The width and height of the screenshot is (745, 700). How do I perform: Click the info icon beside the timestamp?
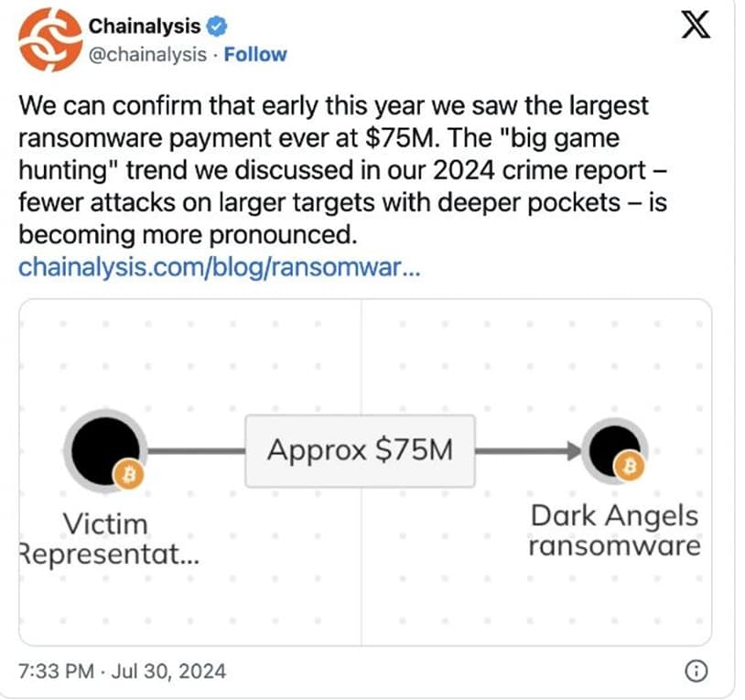696,672
